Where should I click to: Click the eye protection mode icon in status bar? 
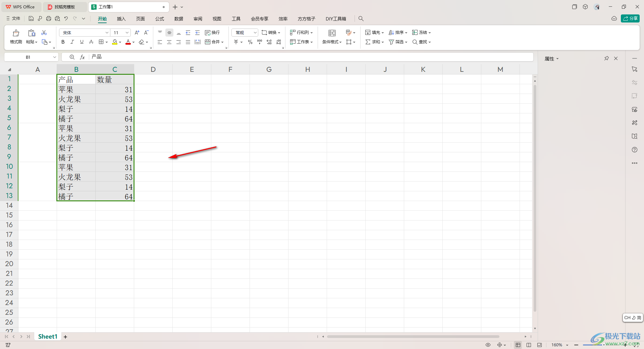pyautogui.click(x=488, y=345)
